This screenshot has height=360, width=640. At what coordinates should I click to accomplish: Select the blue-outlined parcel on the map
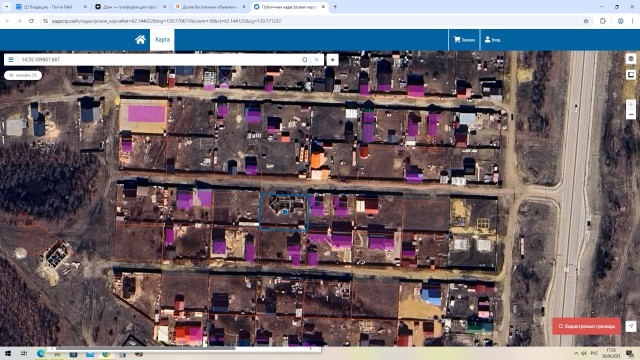point(283,213)
